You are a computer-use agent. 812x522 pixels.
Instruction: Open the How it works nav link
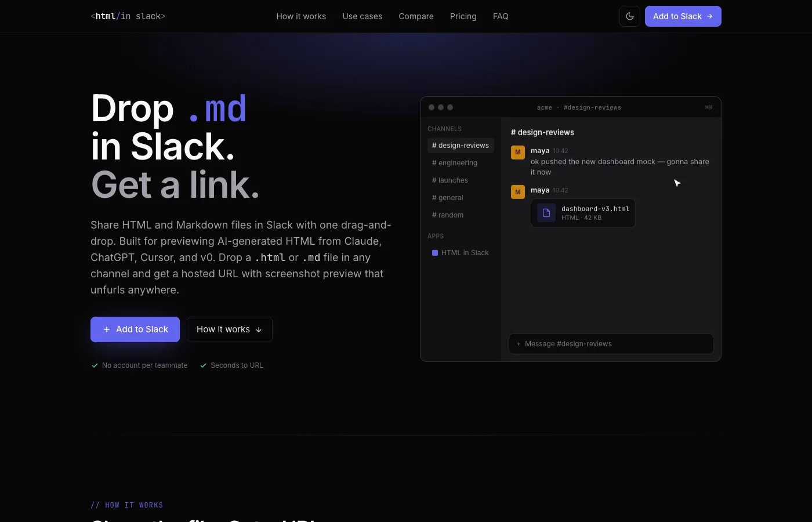pos(301,16)
